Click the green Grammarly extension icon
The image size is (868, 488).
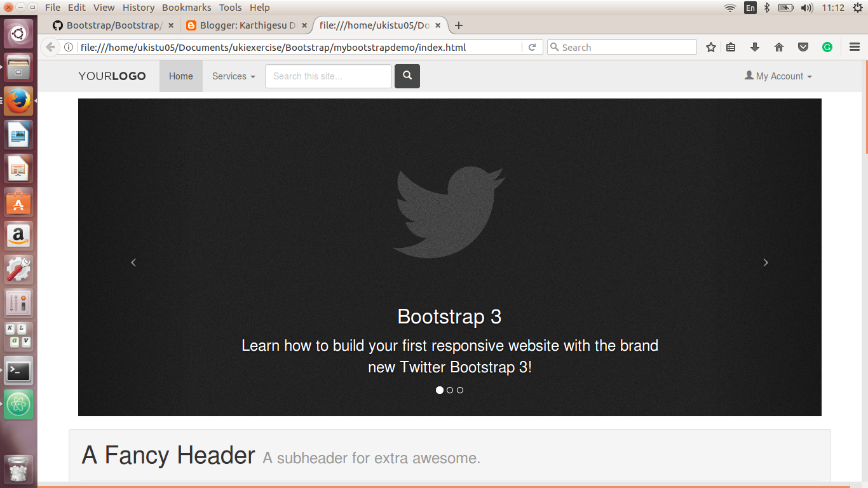(827, 47)
